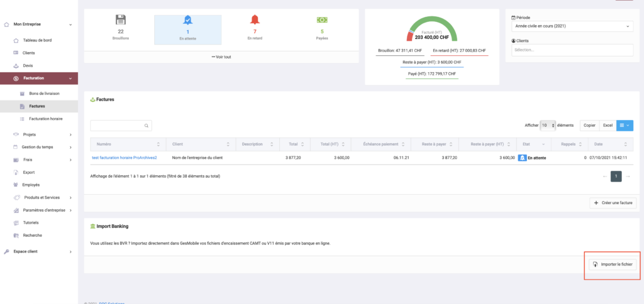The height and width of the screenshot is (304, 644).
Task: Sort by Total (HT) column
Action: (x=330, y=144)
